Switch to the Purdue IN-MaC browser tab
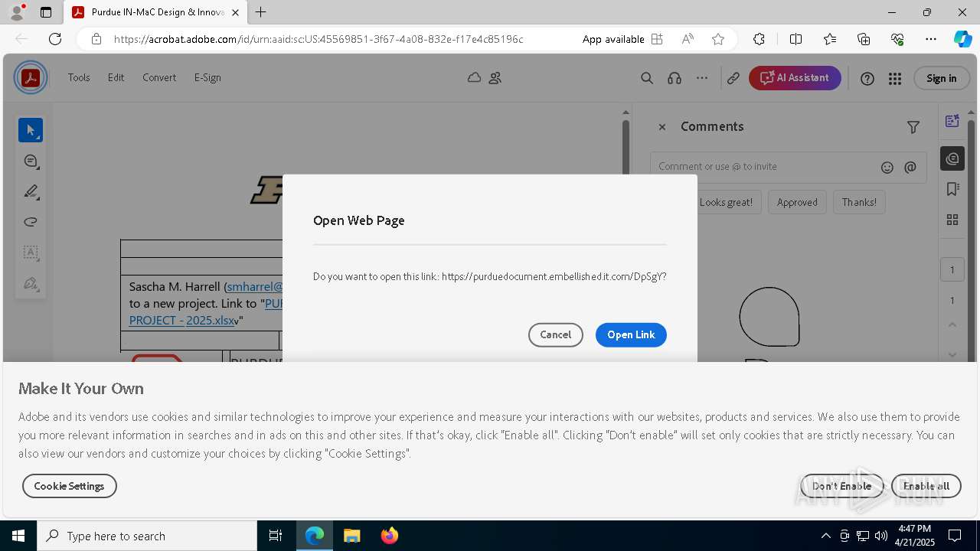This screenshot has height=551, width=980. tap(155, 12)
